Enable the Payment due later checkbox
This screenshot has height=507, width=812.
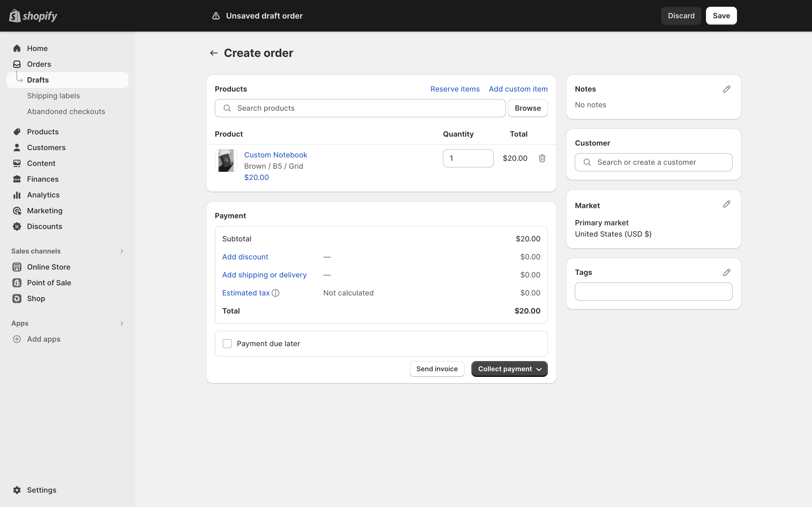(x=227, y=344)
